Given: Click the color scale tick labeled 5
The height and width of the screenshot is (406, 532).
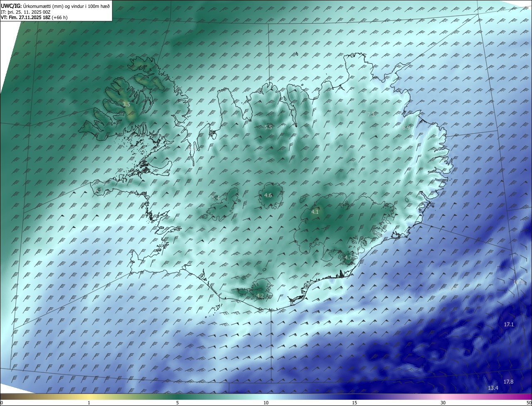Looking at the screenshot, I should pos(177,403).
